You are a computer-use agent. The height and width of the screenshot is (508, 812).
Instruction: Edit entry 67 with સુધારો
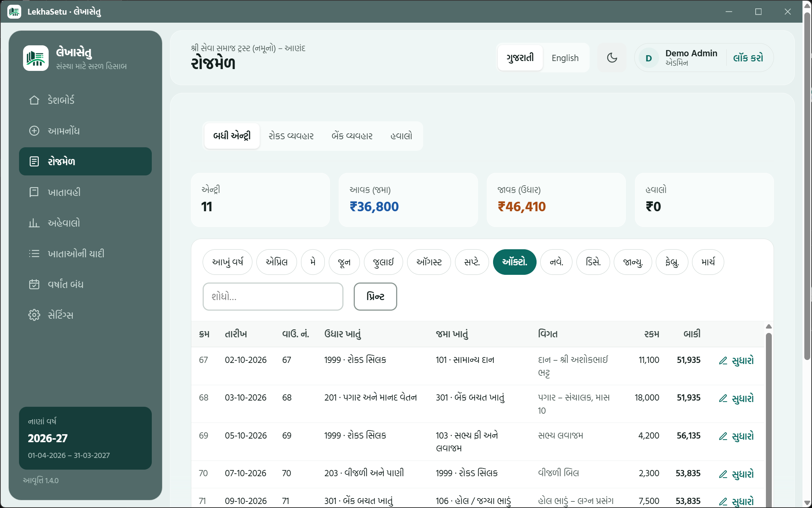tap(736, 361)
